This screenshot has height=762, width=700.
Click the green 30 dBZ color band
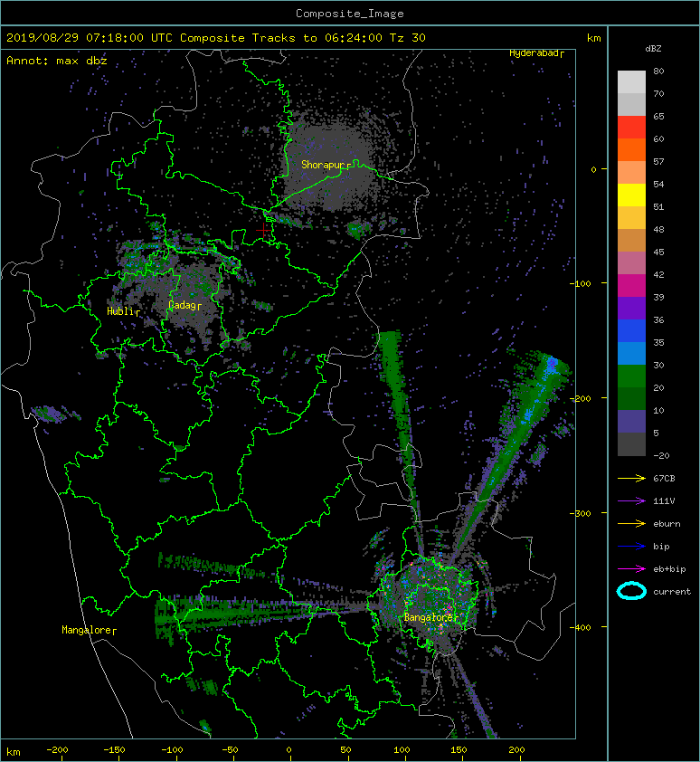tap(631, 376)
